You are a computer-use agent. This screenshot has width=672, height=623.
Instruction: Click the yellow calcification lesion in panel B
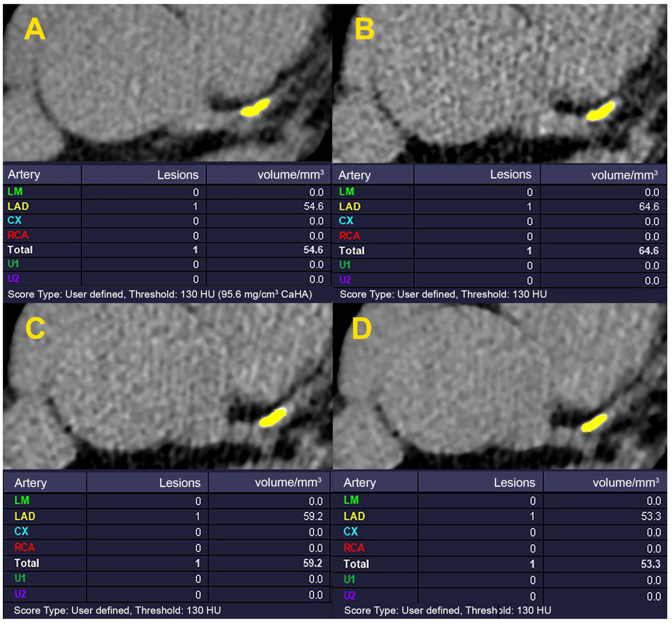click(600, 111)
